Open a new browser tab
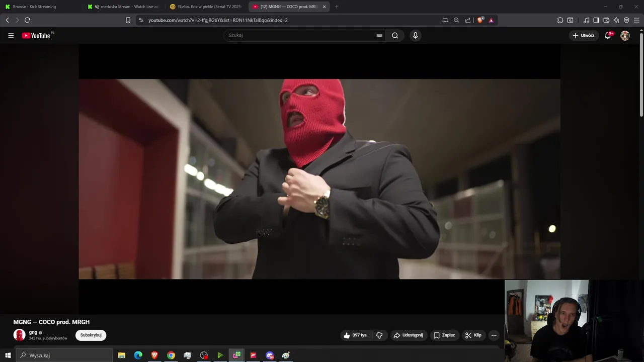This screenshot has width=644, height=362. coord(337,7)
